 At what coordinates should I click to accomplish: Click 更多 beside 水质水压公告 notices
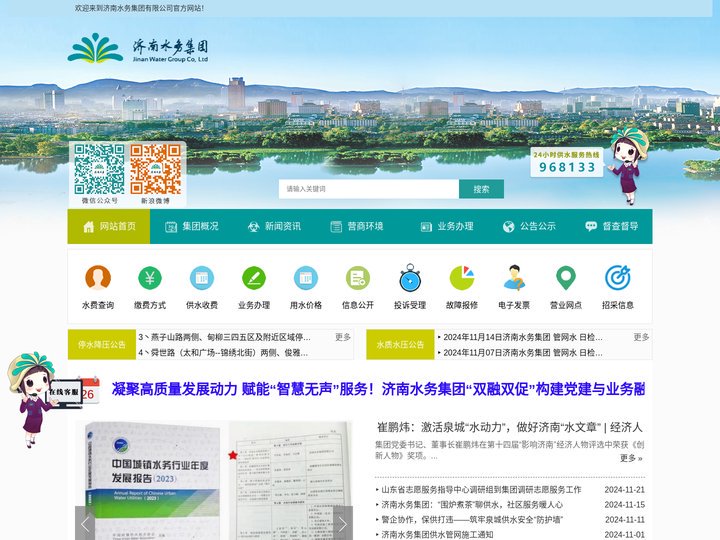tap(641, 337)
